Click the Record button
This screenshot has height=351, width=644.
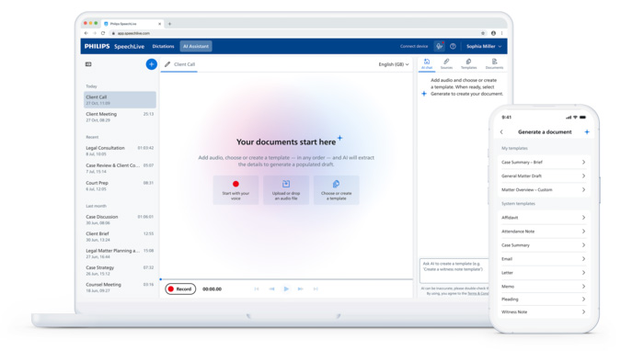180,289
